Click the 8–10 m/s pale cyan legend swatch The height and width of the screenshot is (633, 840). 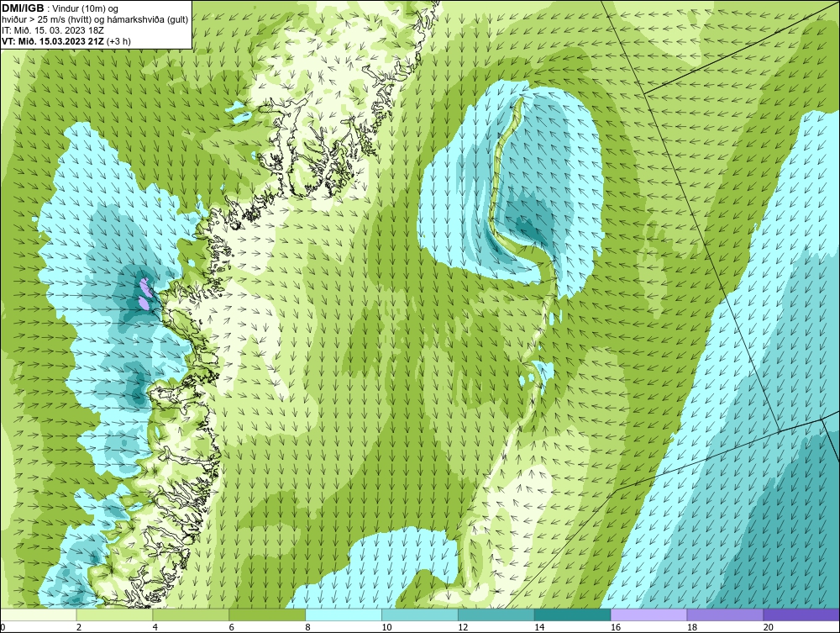(344, 615)
